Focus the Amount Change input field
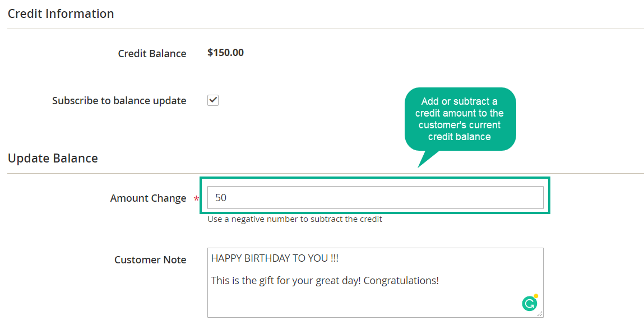 [x=376, y=197]
